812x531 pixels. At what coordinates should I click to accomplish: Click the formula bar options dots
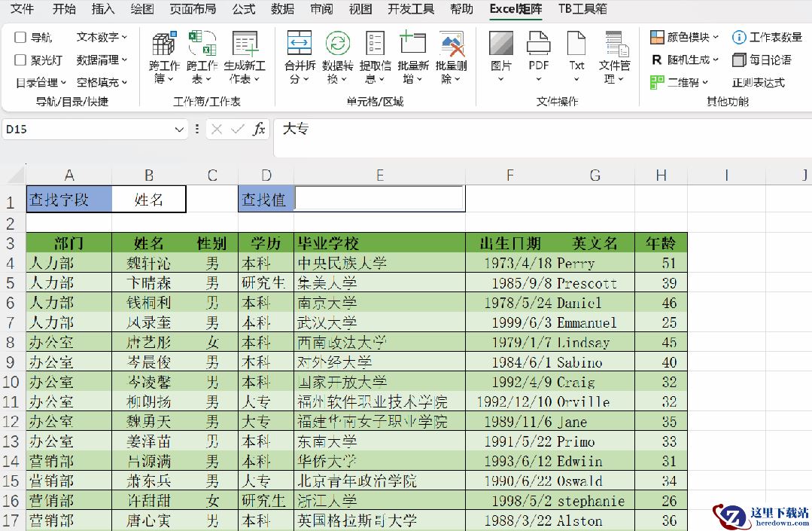pyautogui.click(x=196, y=129)
